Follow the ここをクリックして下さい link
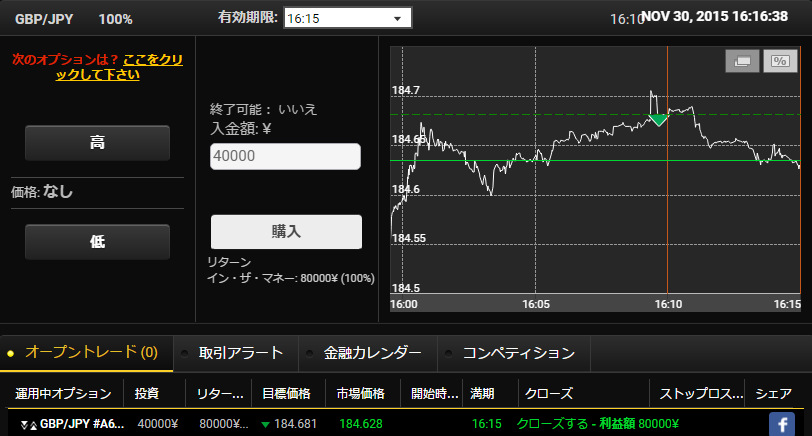Screen dimensions: 812x436 coord(119,67)
